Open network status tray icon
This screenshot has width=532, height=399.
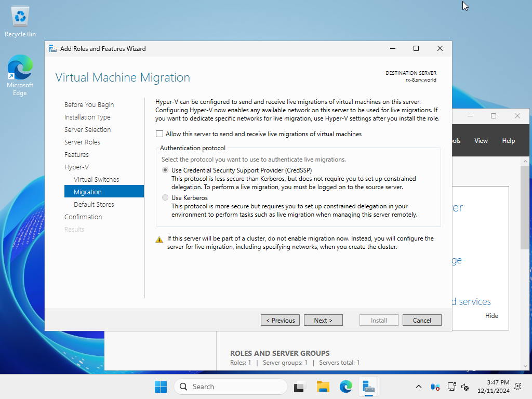click(451, 387)
